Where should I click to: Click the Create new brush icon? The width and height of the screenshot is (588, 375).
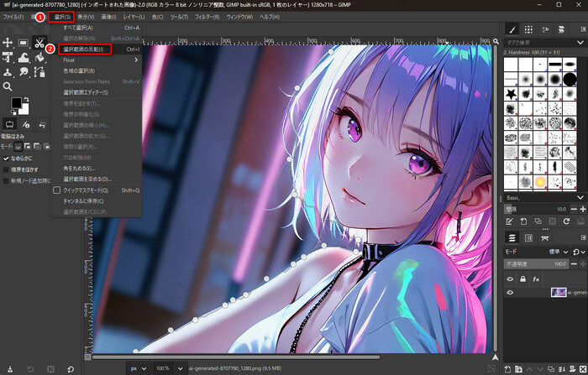point(523,221)
